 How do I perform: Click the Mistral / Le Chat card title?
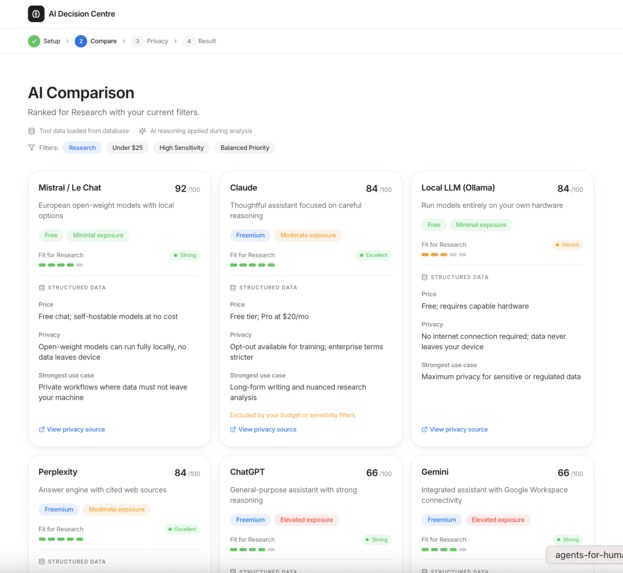70,188
